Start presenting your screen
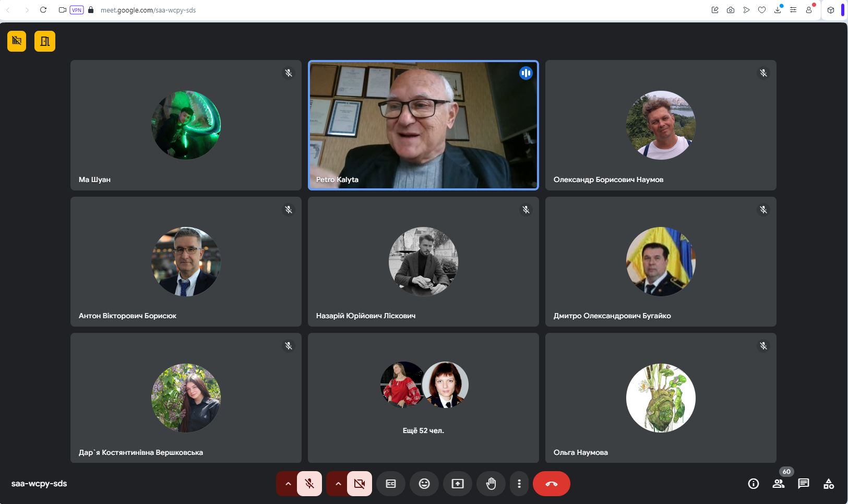Viewport: 848px width, 504px height. point(457,484)
